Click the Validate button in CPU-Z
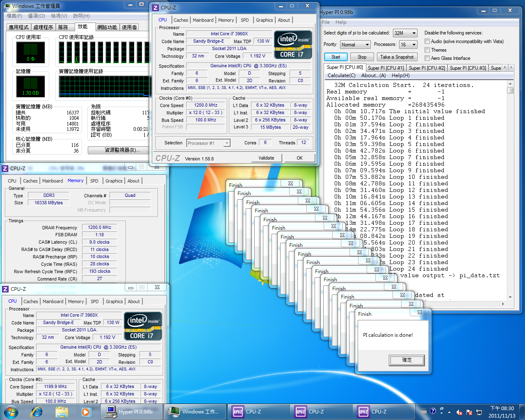This screenshot has height=420, width=525. (x=266, y=158)
